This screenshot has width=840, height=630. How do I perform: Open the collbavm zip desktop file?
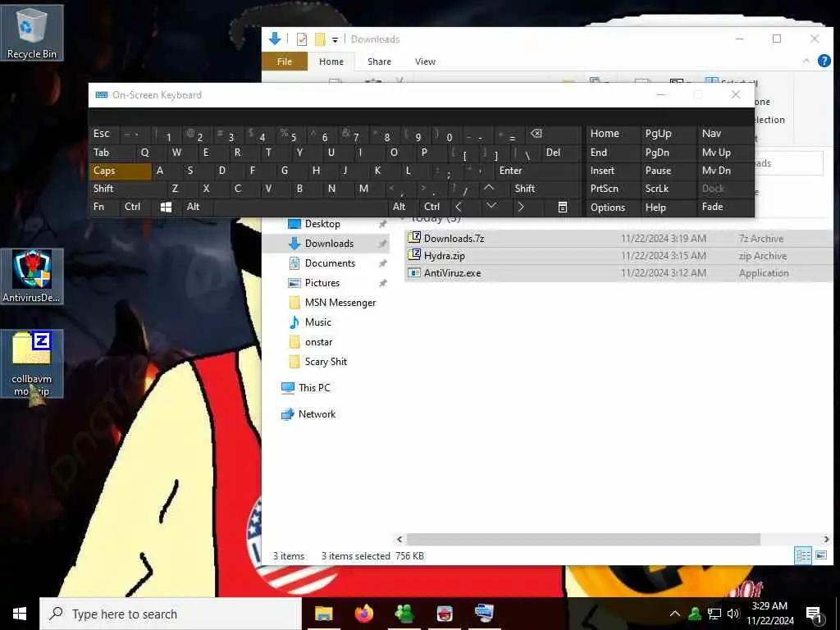point(32,363)
